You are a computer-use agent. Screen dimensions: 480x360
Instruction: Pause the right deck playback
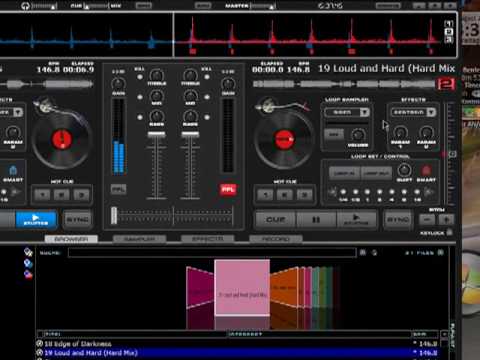pos(316,220)
